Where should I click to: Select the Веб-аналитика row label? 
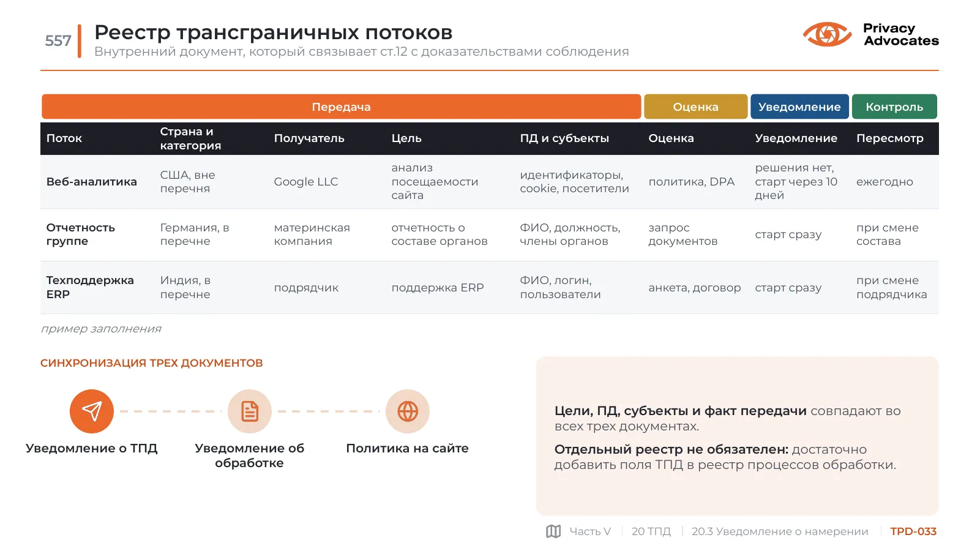pos(92,182)
